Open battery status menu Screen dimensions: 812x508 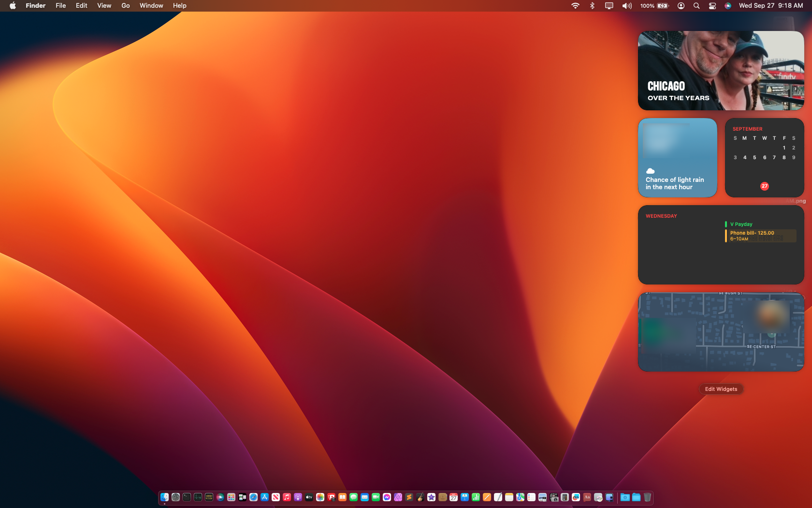pyautogui.click(x=654, y=5)
